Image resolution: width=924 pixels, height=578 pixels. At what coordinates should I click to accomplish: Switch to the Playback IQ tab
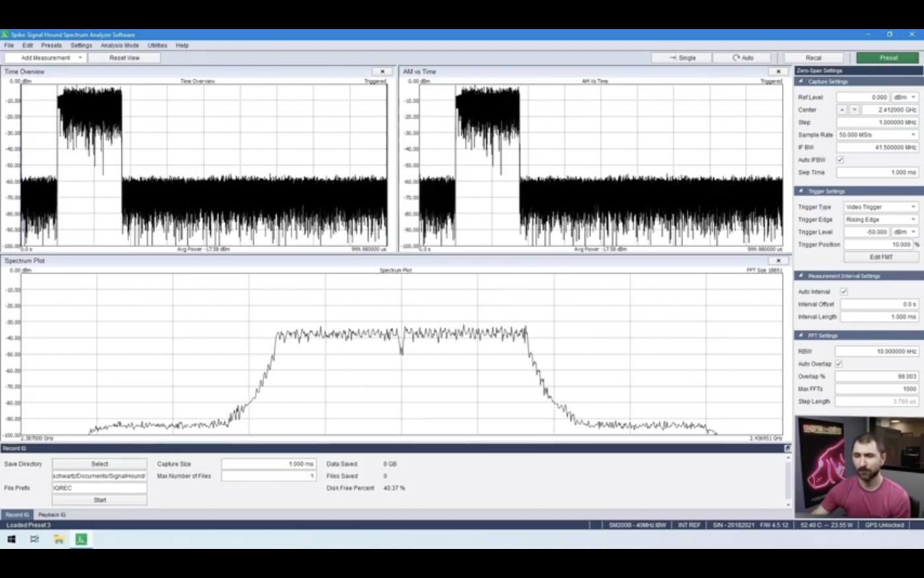point(53,514)
